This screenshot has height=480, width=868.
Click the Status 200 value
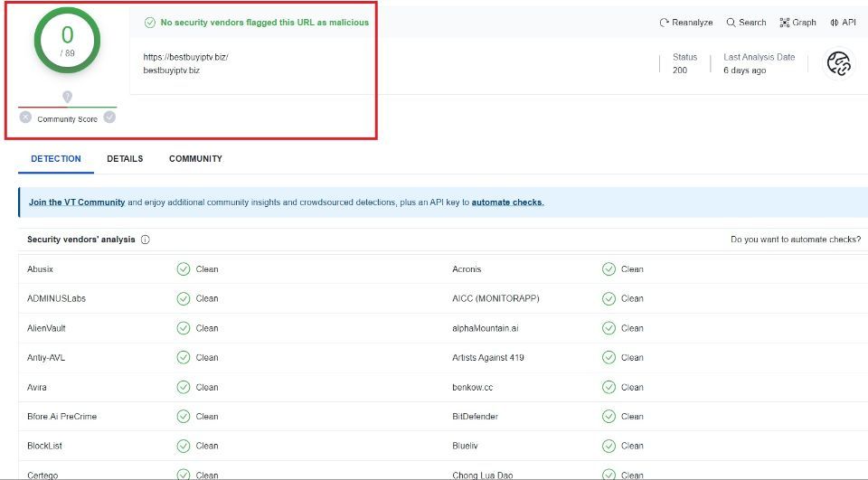pyautogui.click(x=680, y=71)
